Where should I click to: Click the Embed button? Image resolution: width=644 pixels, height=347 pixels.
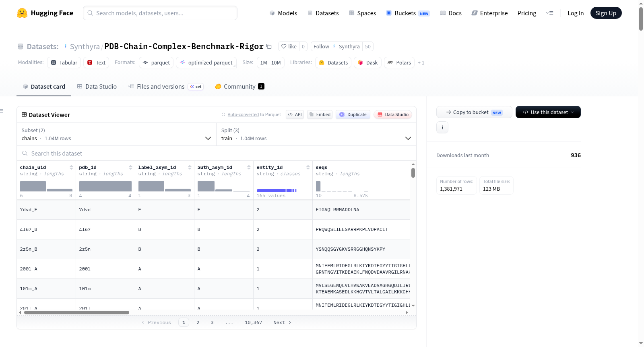[320, 114]
